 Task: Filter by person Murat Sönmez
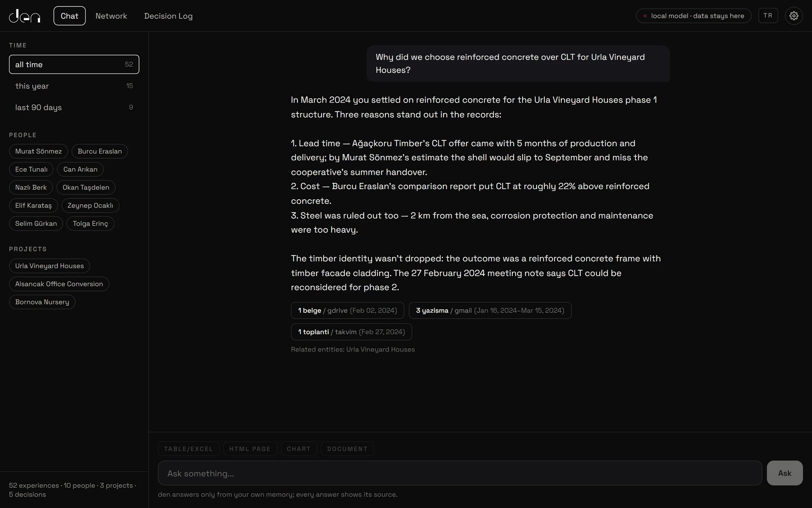(39, 151)
